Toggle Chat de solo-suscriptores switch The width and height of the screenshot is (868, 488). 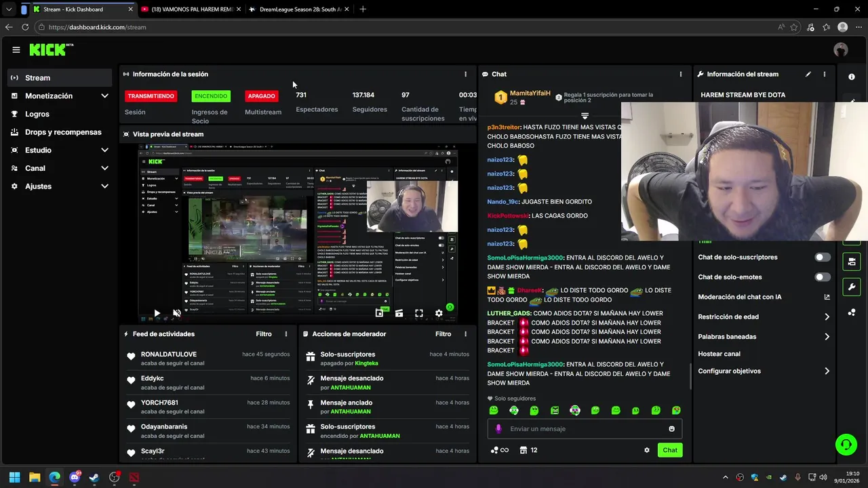822,257
